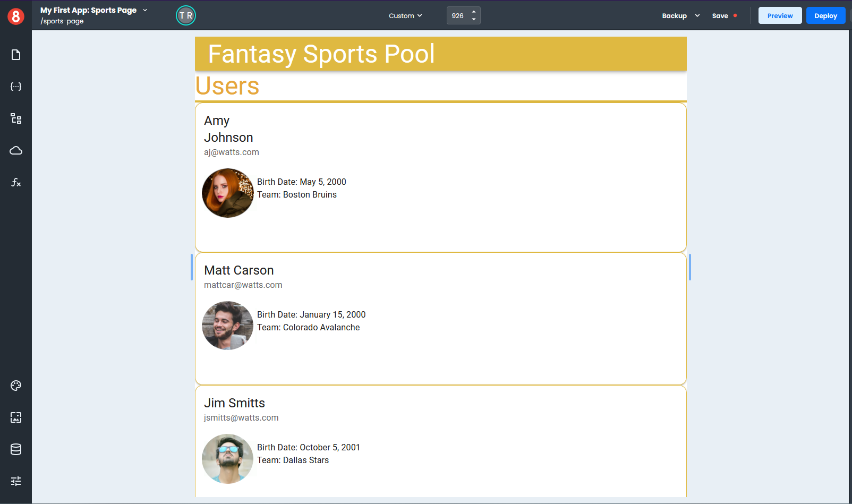
Task: Click the TR user avatar
Action: (186, 16)
